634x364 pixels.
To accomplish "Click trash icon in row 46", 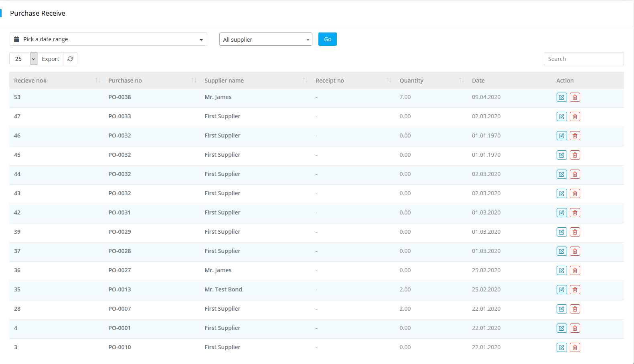I will click(575, 136).
